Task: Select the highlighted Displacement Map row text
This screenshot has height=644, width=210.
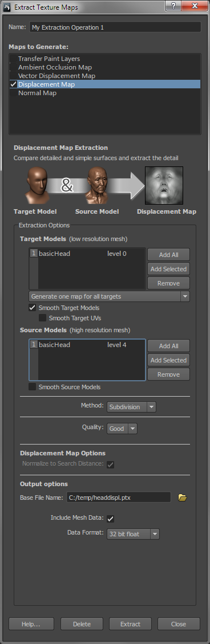Action: click(x=46, y=84)
